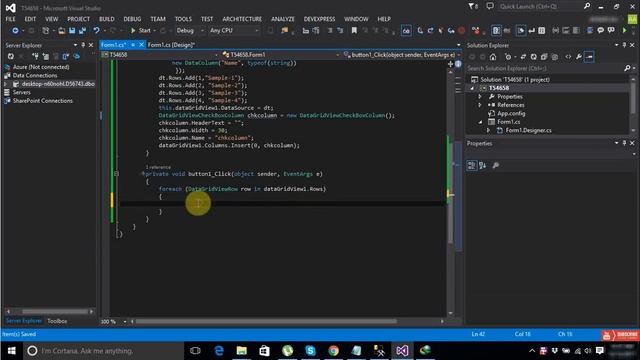The image size is (640, 360).
Task: Click the Solution Explorer Properties wrench icon
Action: point(579,57)
